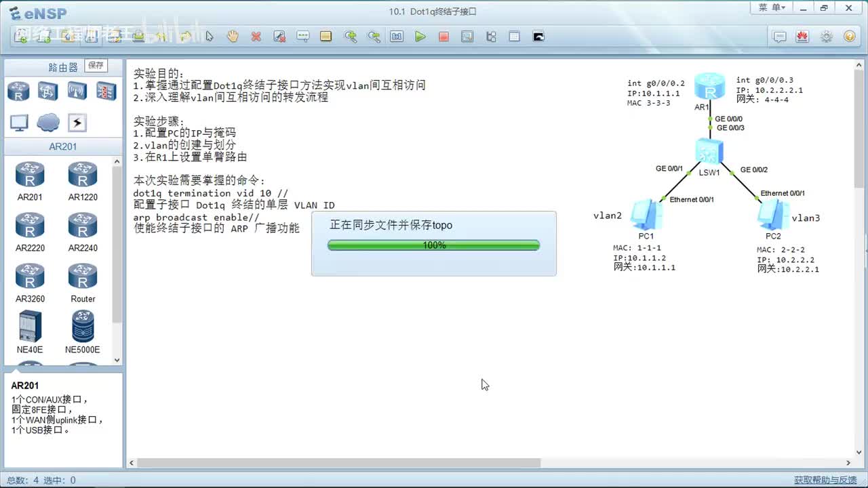Click the '实验目的:' heading text
Image resolution: width=868 pixels, height=488 pixels.
(x=159, y=73)
